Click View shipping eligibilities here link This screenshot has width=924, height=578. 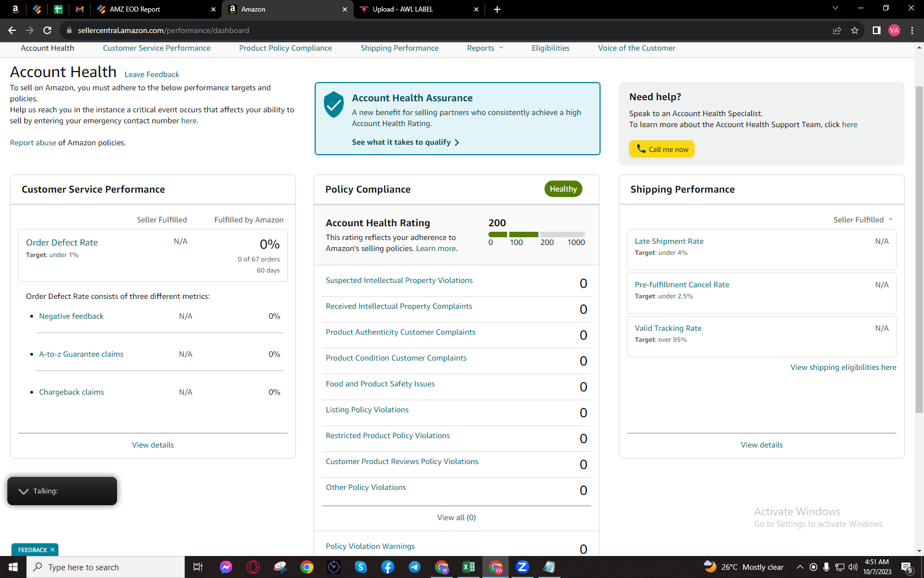pos(844,367)
